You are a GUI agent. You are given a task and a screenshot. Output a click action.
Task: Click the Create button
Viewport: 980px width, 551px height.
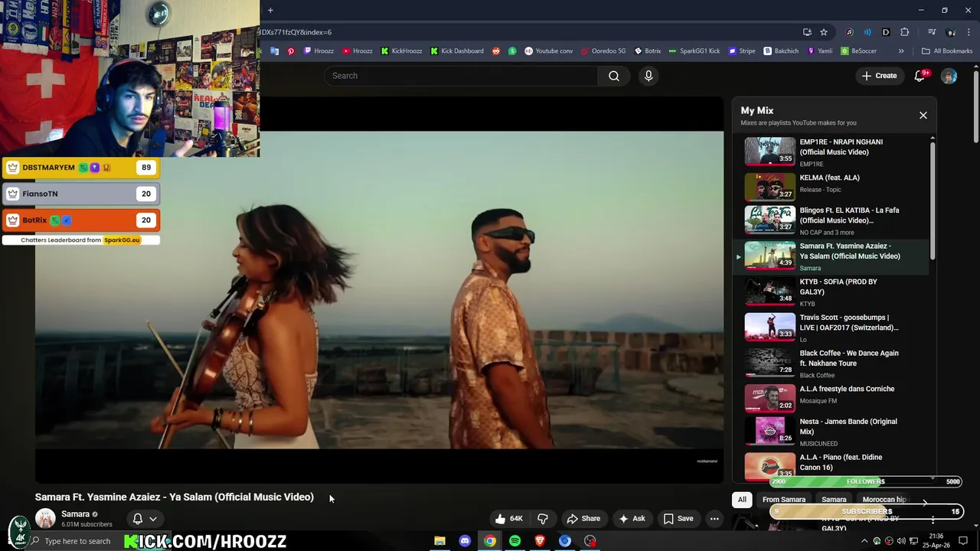879,76
